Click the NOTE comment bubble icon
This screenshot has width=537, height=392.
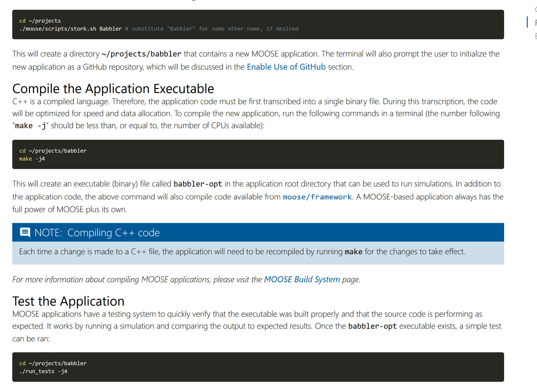point(25,233)
